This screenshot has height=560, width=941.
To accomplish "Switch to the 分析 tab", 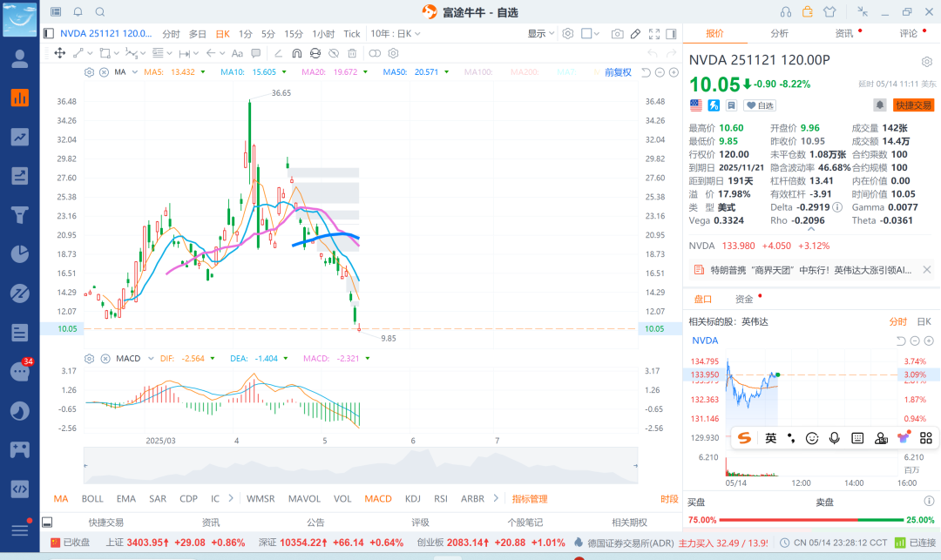I will [x=780, y=34].
